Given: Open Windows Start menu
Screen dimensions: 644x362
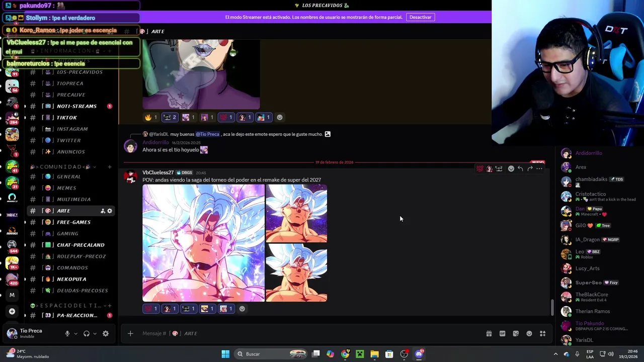Looking at the screenshot, I should pos(225,354).
